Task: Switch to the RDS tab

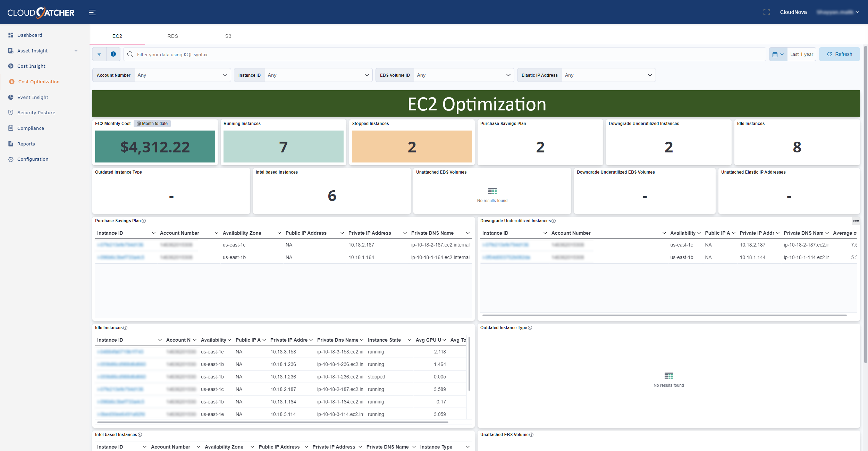Action: (172, 36)
